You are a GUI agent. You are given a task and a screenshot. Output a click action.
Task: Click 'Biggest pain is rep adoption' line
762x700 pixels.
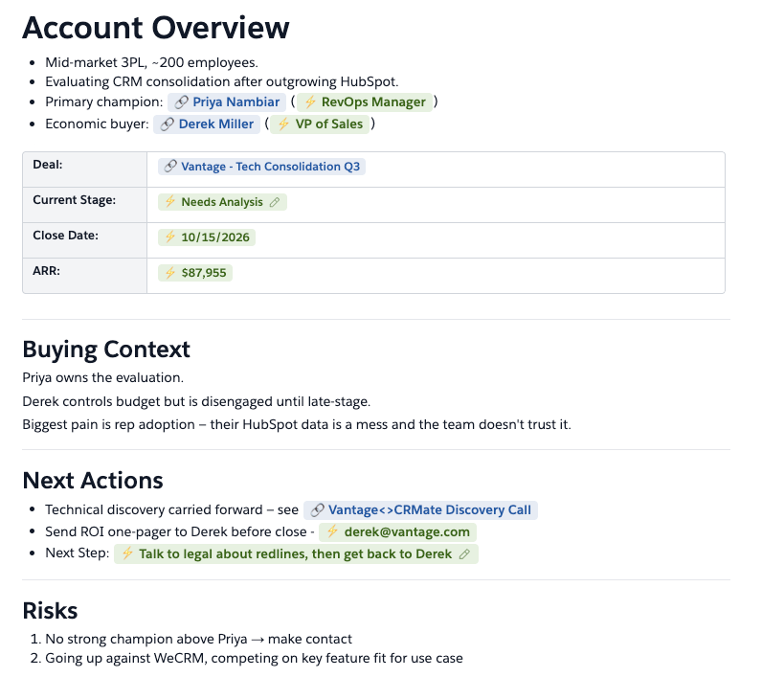tap(297, 425)
